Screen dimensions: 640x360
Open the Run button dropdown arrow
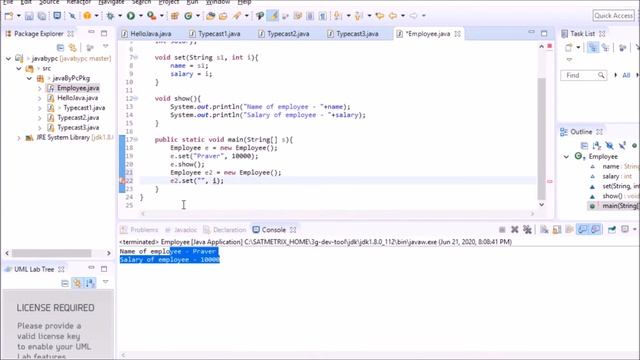[x=140, y=16]
